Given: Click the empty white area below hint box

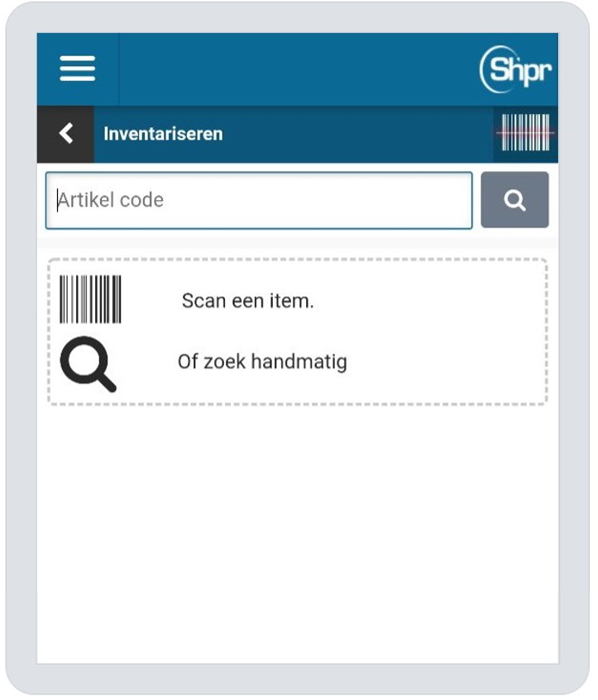Looking at the screenshot, I should coord(298,529).
